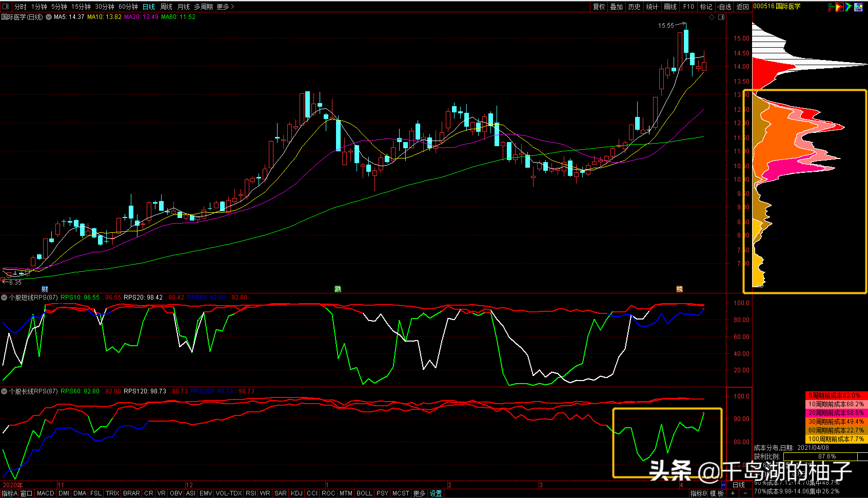
Task: Click the panel layout icon at top-left
Action: (6, 7)
